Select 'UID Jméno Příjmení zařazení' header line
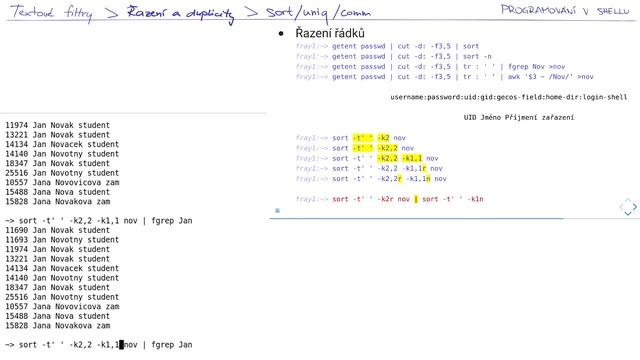Viewport: 640px width, 360px height. point(519,118)
